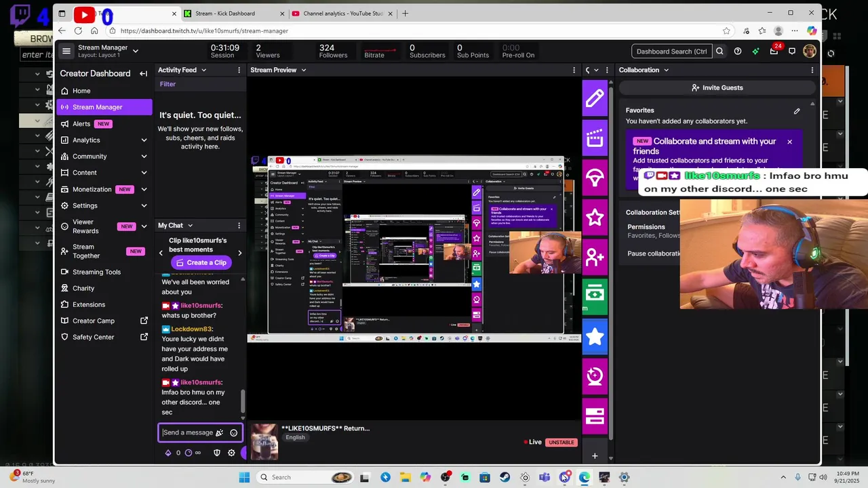
Task: Open chat settings gear icon
Action: [231, 453]
